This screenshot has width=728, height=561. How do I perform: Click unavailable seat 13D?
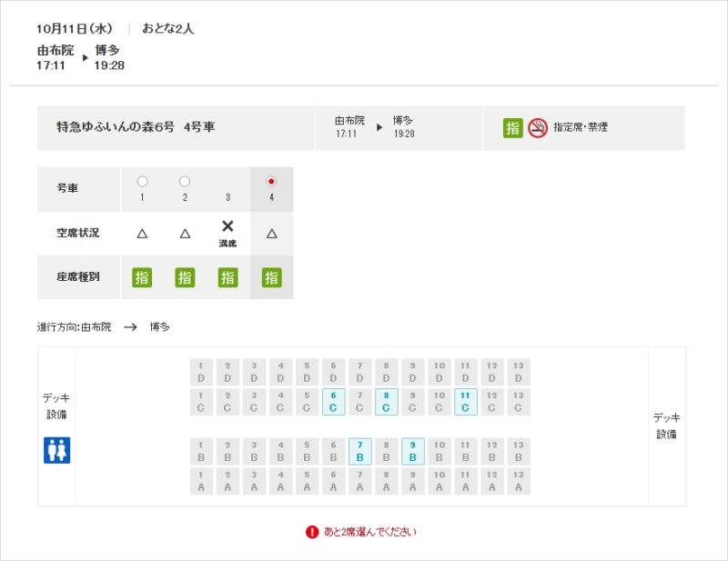point(519,372)
